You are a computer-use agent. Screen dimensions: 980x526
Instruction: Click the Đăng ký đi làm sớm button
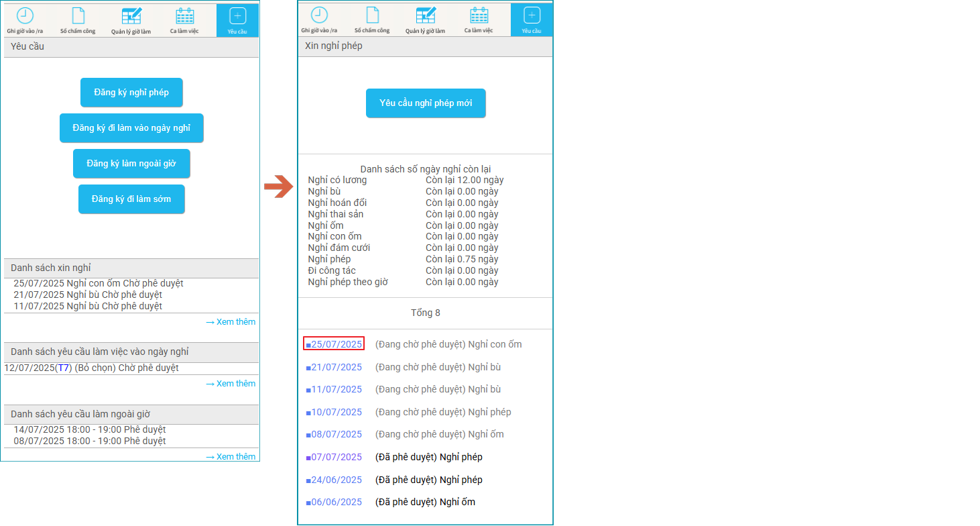click(131, 199)
